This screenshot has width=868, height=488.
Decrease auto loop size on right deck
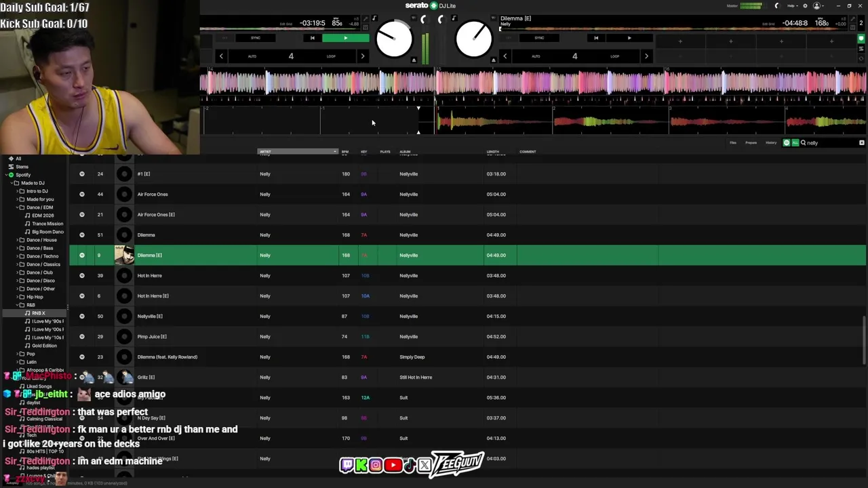click(x=505, y=56)
